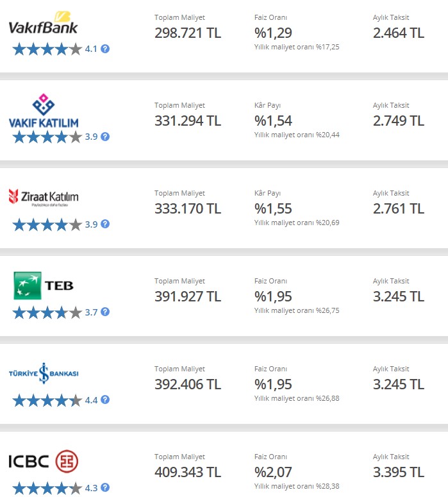Viewport: 448px width, 497px height.
Task: Open rating help icon next to VakıfBank 4.1
Action: click(x=105, y=49)
